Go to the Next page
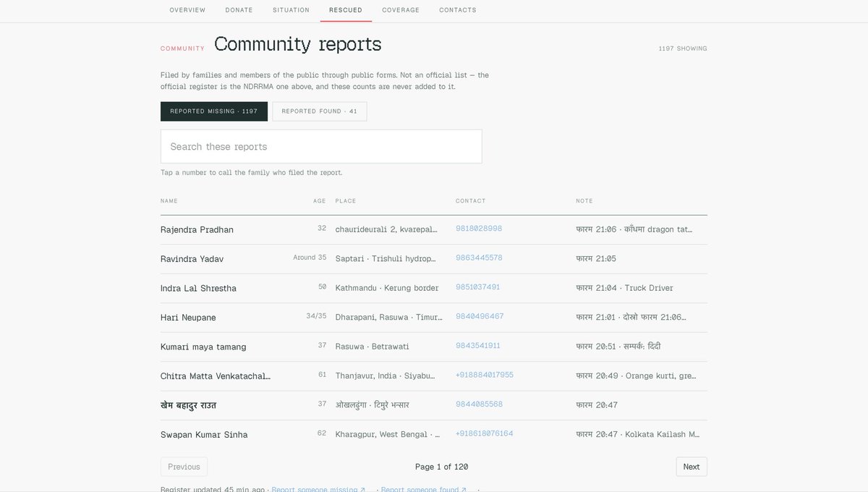 pyautogui.click(x=692, y=467)
